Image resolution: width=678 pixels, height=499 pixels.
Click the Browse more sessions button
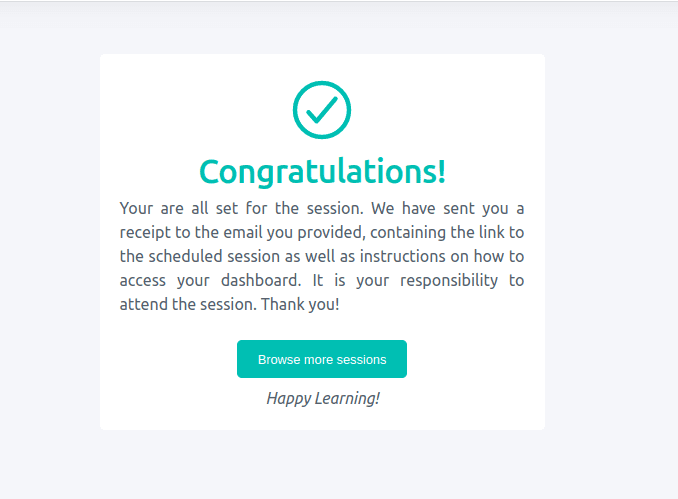pos(322,359)
